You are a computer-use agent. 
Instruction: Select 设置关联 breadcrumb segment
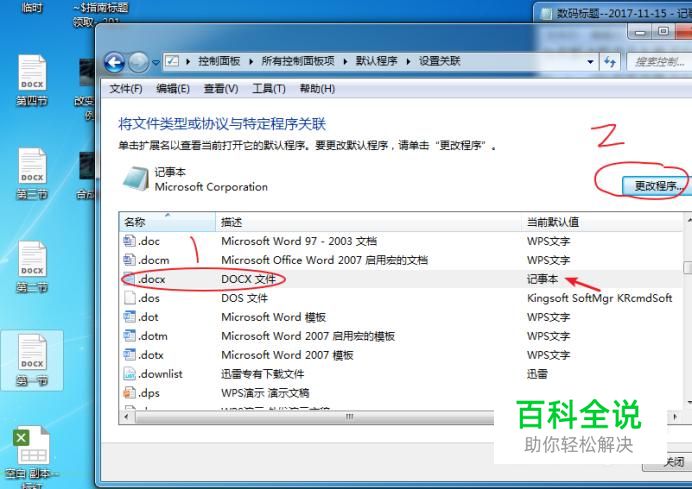pyautogui.click(x=440, y=61)
